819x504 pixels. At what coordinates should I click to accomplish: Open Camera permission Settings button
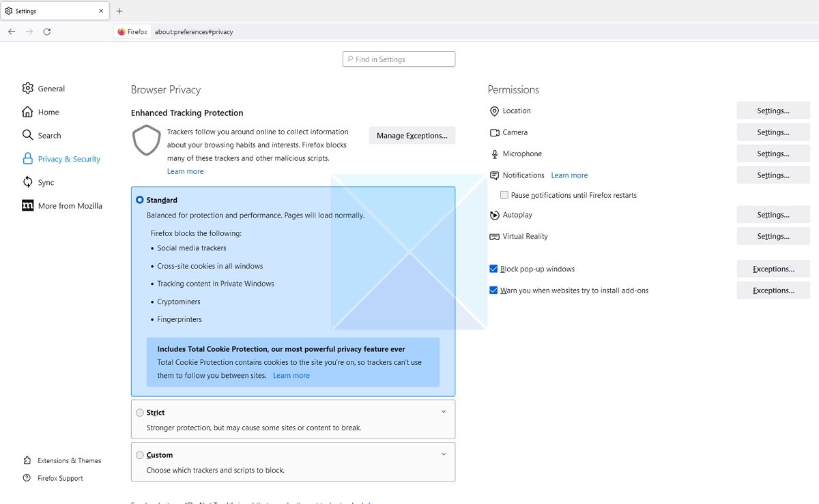pyautogui.click(x=773, y=132)
